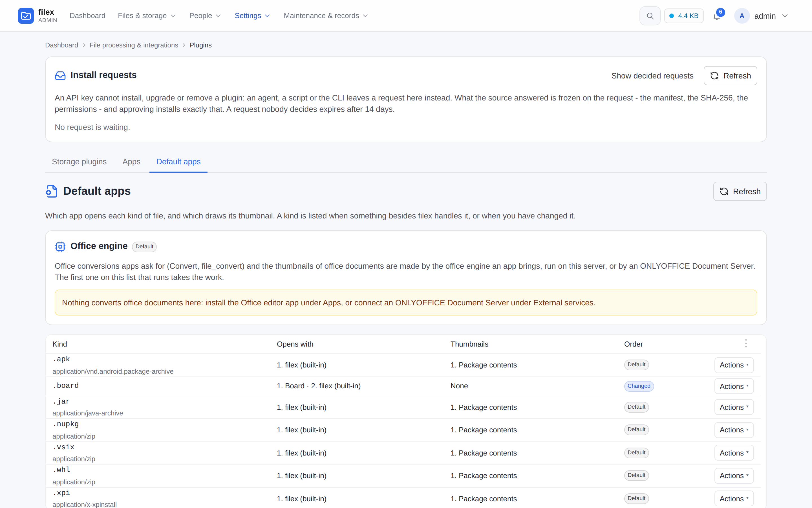Screen dimensions: 812x508
Task: Open the Settings dropdown menu
Action: point(252,16)
